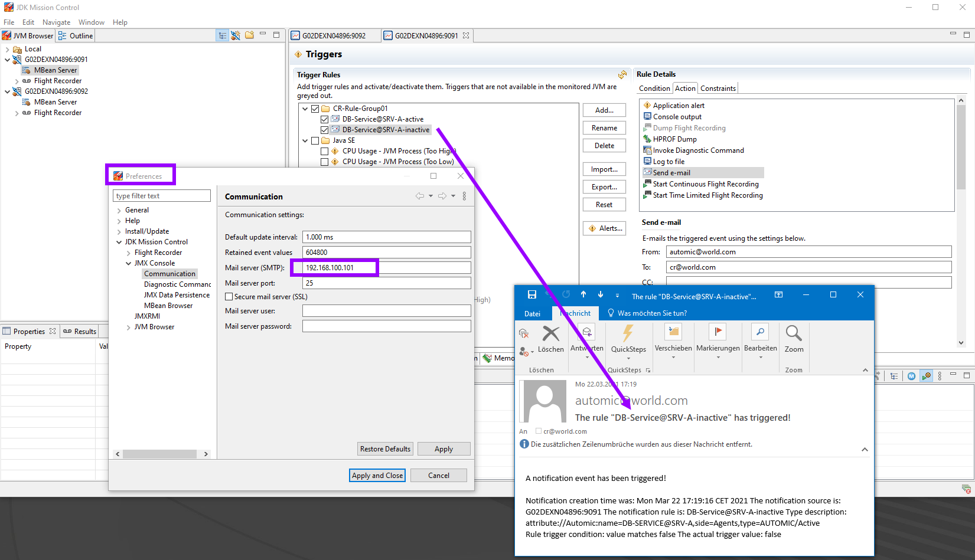The height and width of the screenshot is (560, 975).
Task: Minimize the JVM Browser view panel
Action: pyautogui.click(x=263, y=35)
